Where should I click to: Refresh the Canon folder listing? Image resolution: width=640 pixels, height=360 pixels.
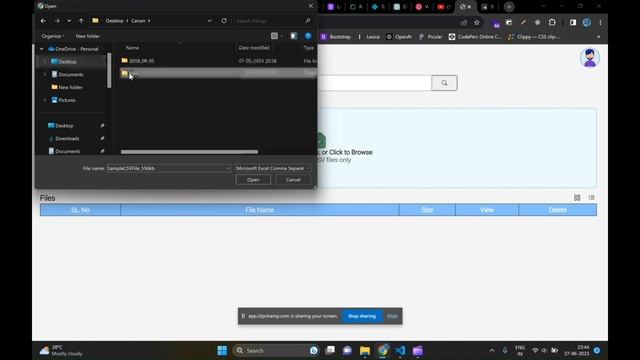(224, 20)
